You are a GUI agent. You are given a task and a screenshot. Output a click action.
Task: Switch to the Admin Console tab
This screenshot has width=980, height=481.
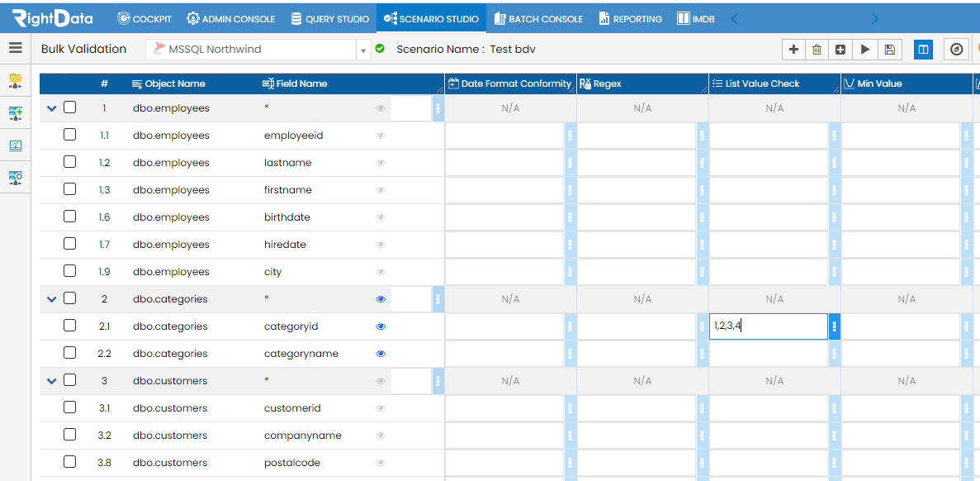pos(231,19)
